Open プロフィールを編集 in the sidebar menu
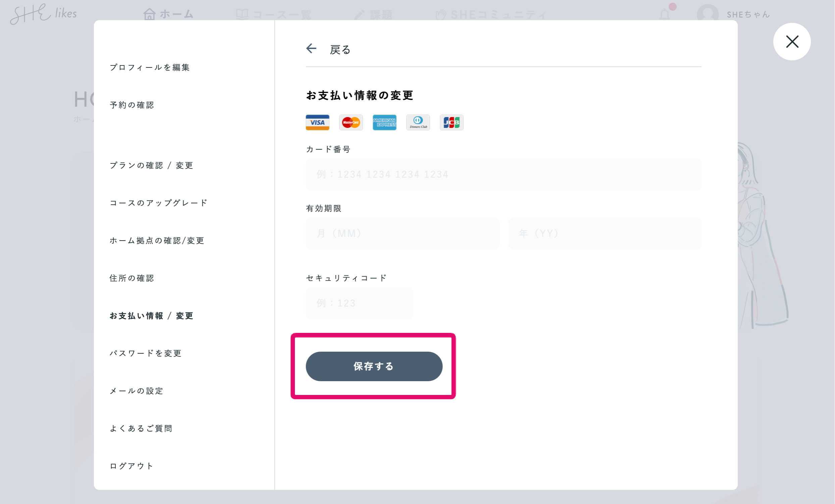This screenshot has width=835, height=504. point(149,67)
